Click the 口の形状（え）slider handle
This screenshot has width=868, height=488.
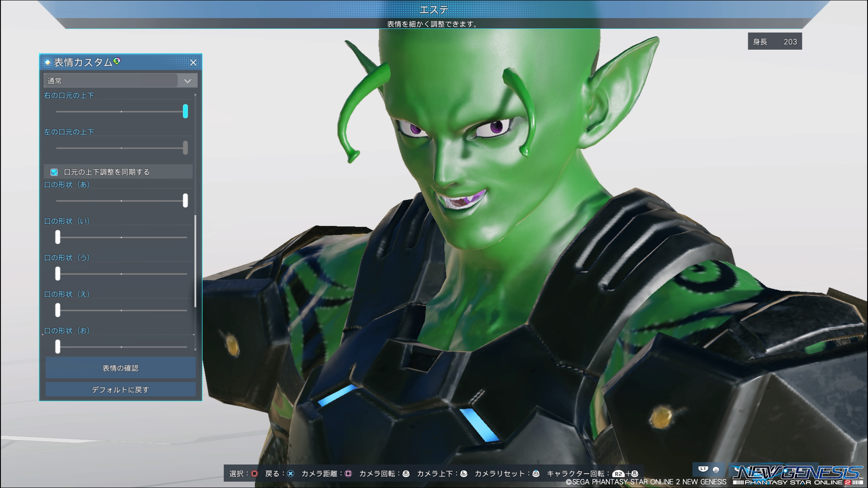(x=58, y=310)
